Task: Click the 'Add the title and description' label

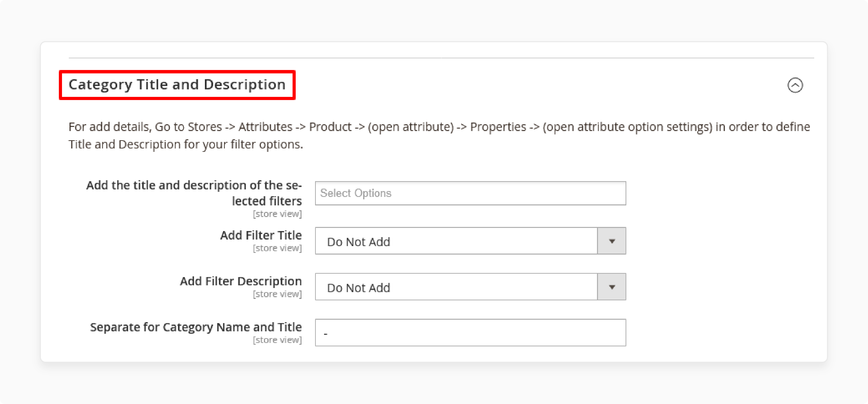Action: click(x=194, y=193)
